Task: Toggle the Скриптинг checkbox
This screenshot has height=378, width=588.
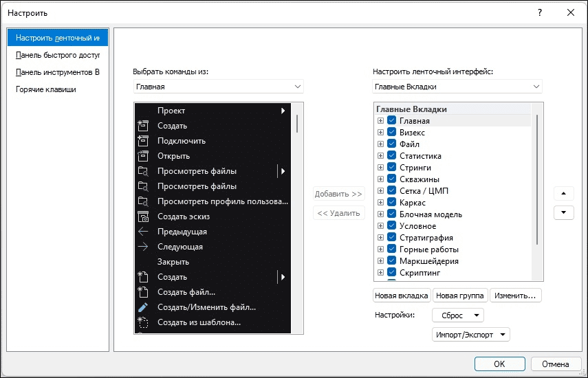Action: [391, 272]
